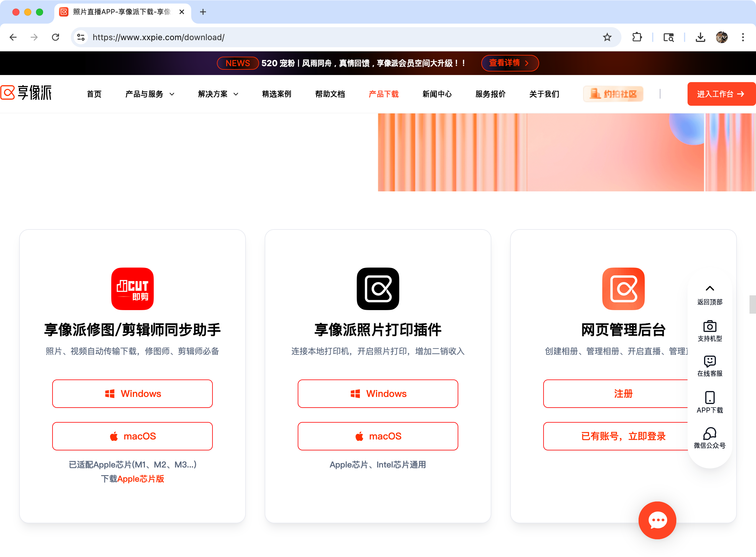
Task: Click the 享像派 logo in the header
Action: tap(26, 93)
